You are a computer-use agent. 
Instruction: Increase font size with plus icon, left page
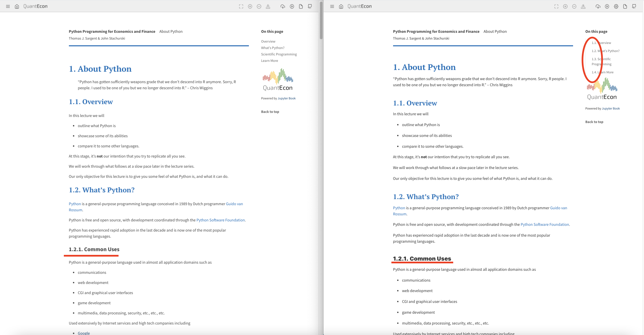pyautogui.click(x=250, y=6)
